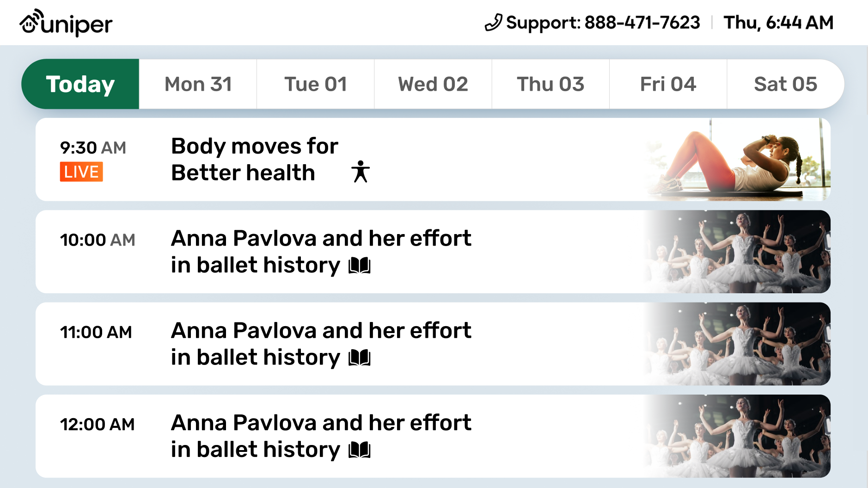The image size is (868, 488).
Task: Click the open book icon in 11:00 AM row
Action: 360,358
